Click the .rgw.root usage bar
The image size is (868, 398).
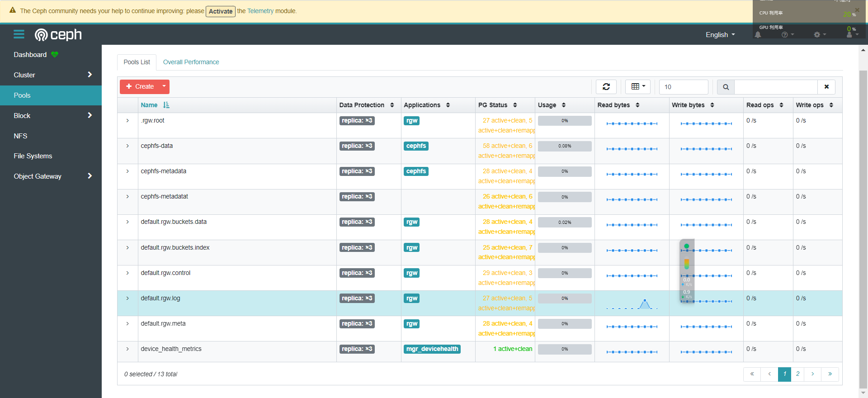(x=565, y=121)
